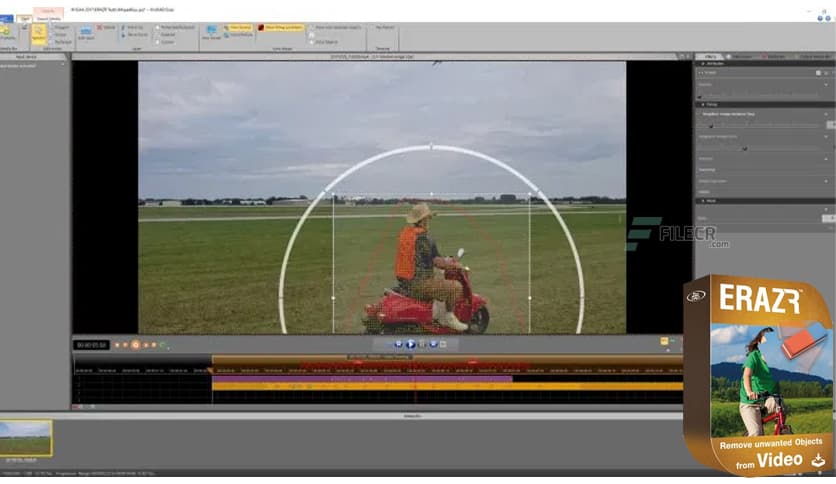836x484 pixels.
Task: Collapse the Attributes section in the right panel
Action: pyautogui.click(x=701, y=64)
